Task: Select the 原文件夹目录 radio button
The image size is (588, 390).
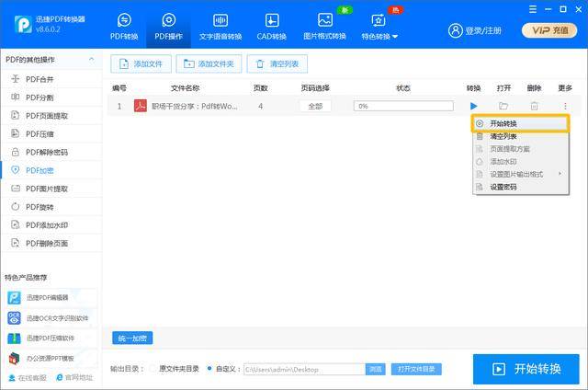Action: pos(153,369)
